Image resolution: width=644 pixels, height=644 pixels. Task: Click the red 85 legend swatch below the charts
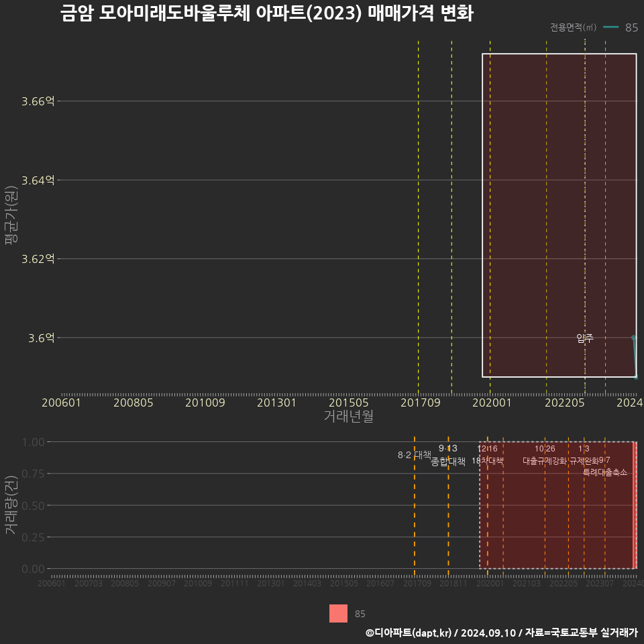point(338,613)
